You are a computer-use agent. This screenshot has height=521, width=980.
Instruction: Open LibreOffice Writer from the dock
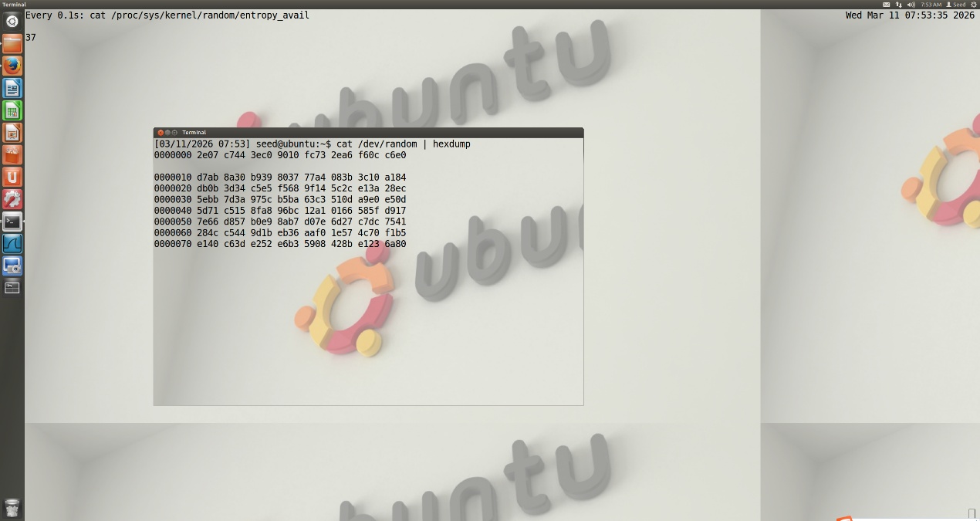point(12,88)
